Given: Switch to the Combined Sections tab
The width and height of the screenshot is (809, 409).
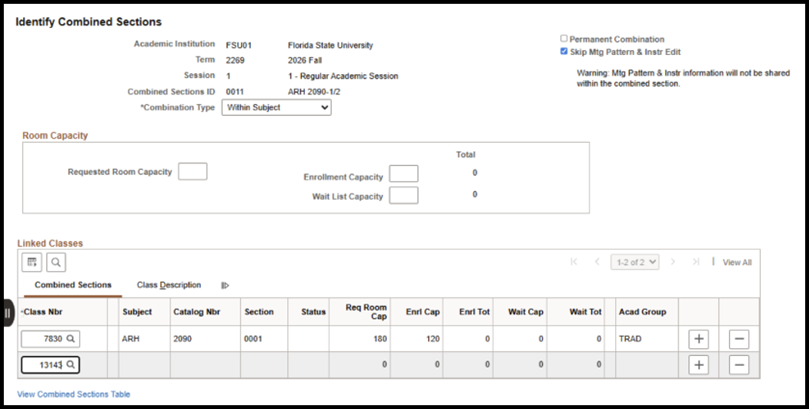Looking at the screenshot, I should (73, 285).
